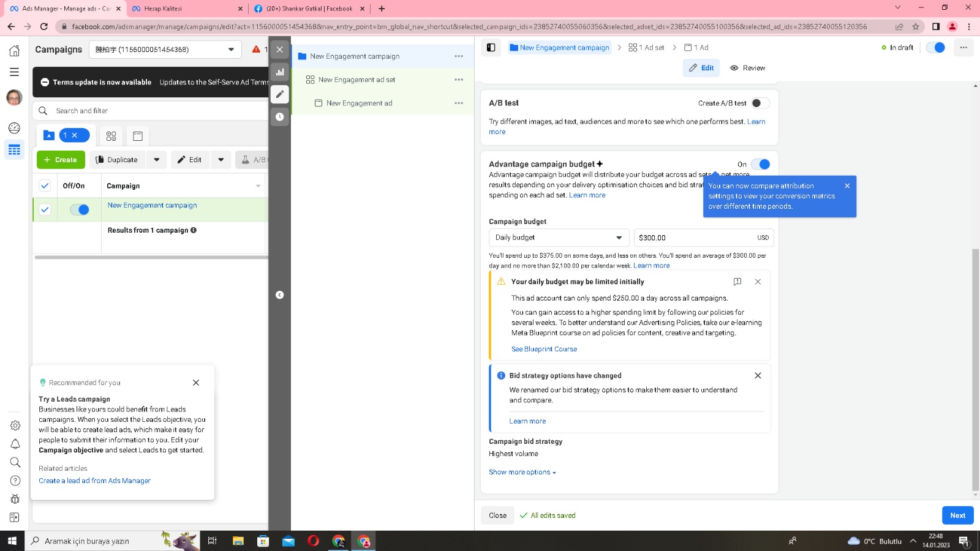
Task: Click the horizontal scrollbar under campaigns table
Action: click(151, 258)
